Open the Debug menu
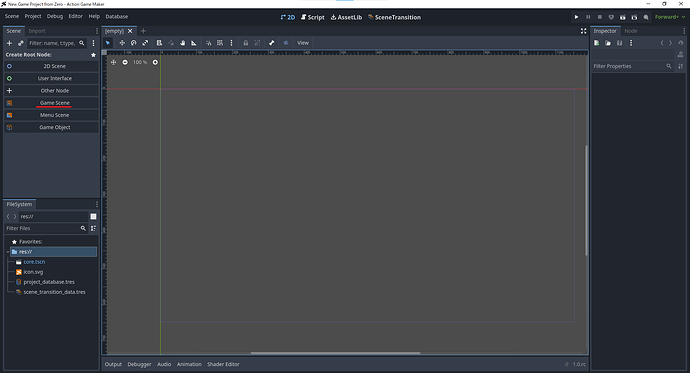This screenshot has height=373, width=690. (x=55, y=16)
